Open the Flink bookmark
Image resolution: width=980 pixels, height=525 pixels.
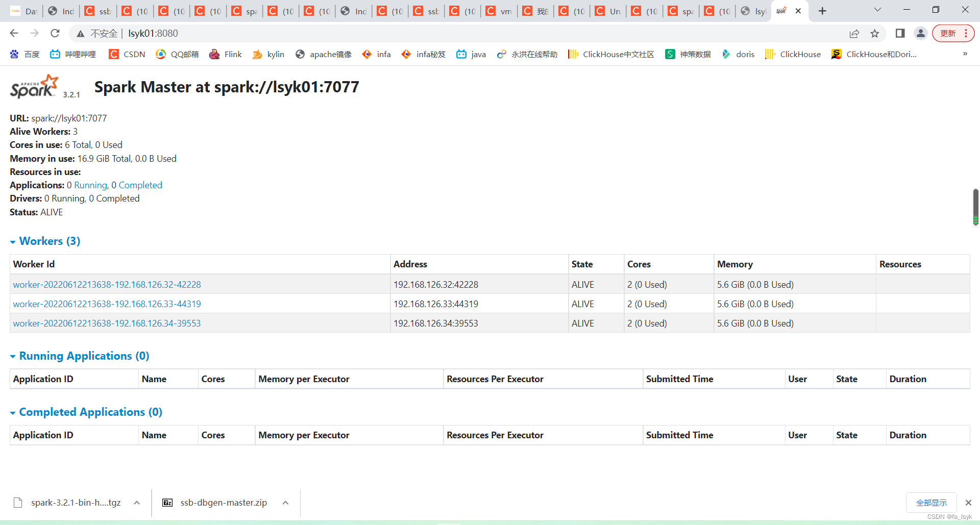226,54
